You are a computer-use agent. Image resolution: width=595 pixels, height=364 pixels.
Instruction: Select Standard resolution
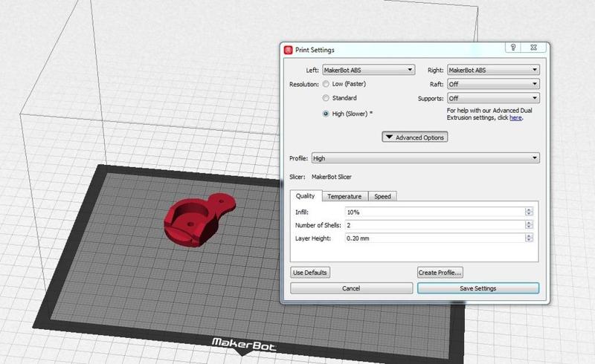point(326,98)
